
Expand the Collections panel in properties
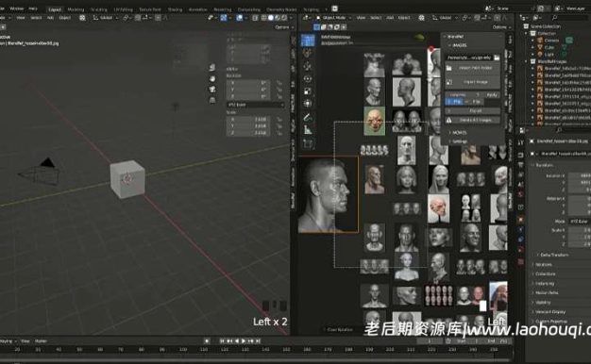[545, 274]
